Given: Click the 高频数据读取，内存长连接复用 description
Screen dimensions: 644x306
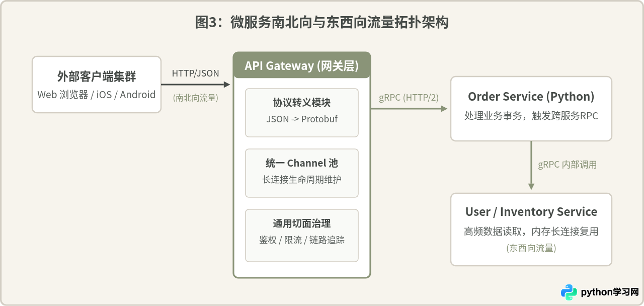Looking at the screenshot, I should 531,232.
